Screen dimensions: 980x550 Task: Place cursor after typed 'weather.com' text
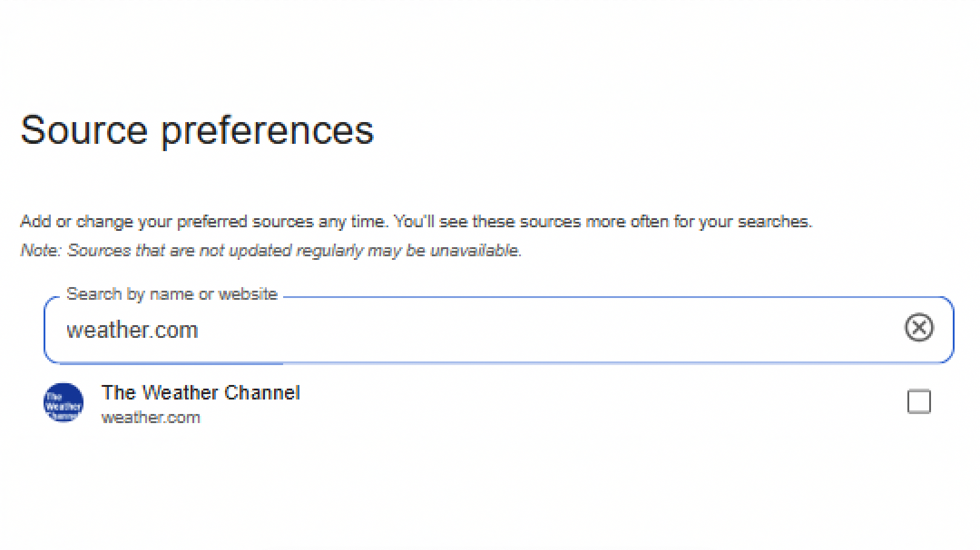click(x=200, y=331)
